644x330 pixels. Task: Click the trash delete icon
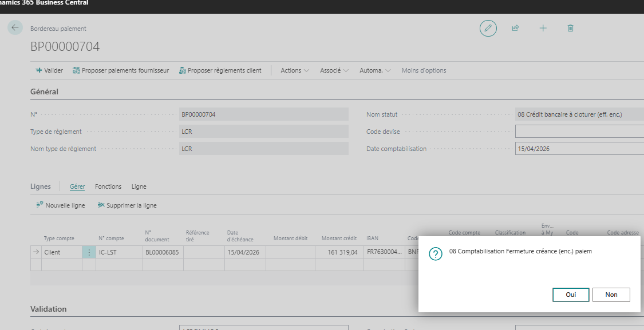click(x=570, y=28)
